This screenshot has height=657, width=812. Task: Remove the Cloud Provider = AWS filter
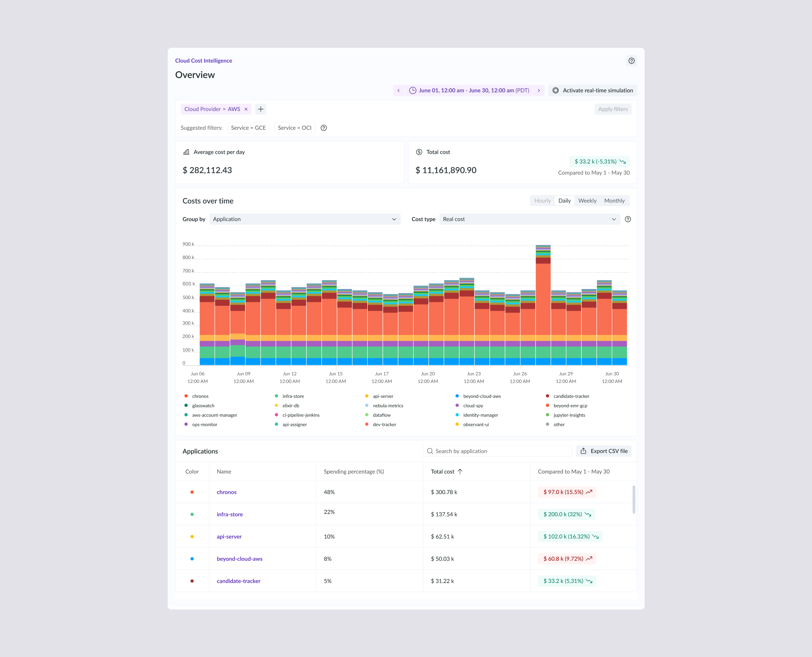click(x=246, y=109)
